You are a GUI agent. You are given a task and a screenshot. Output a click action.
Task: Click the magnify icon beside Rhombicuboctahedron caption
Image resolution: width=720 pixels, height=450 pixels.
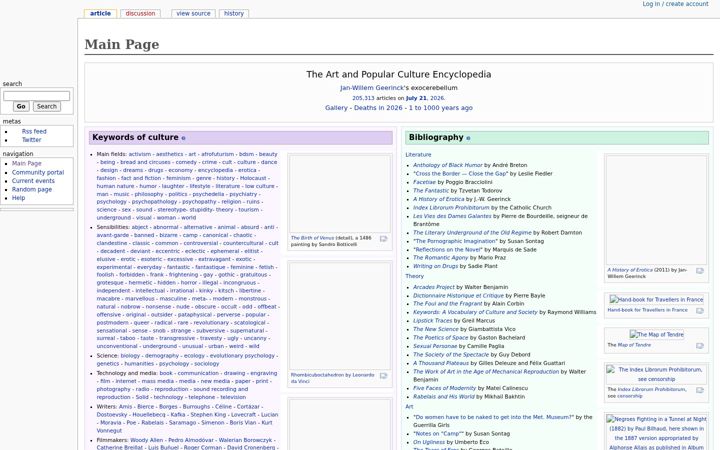tap(383, 376)
